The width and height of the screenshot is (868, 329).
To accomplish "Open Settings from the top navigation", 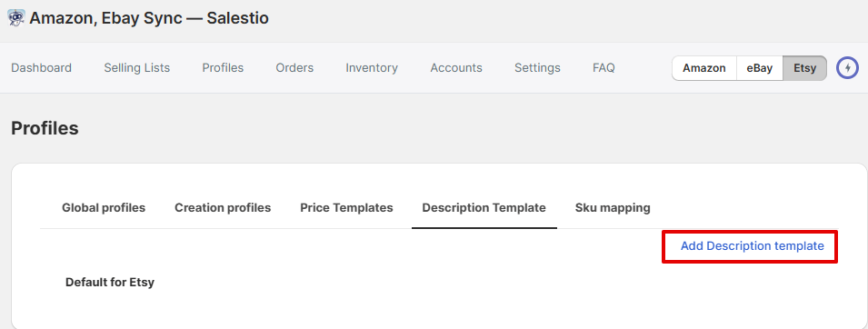I will click(537, 67).
